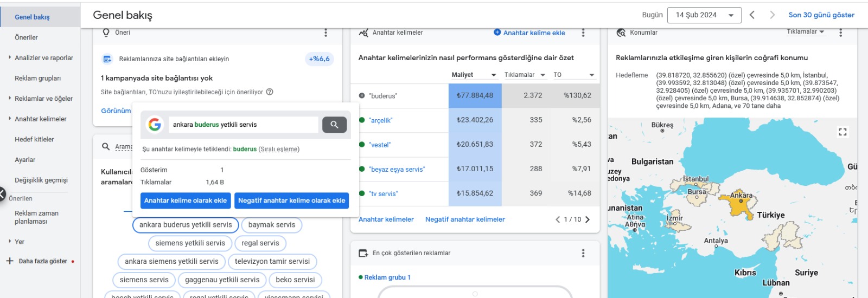Open three-dot menu on Öneri card
The width and height of the screenshot is (868, 298).
[325, 33]
